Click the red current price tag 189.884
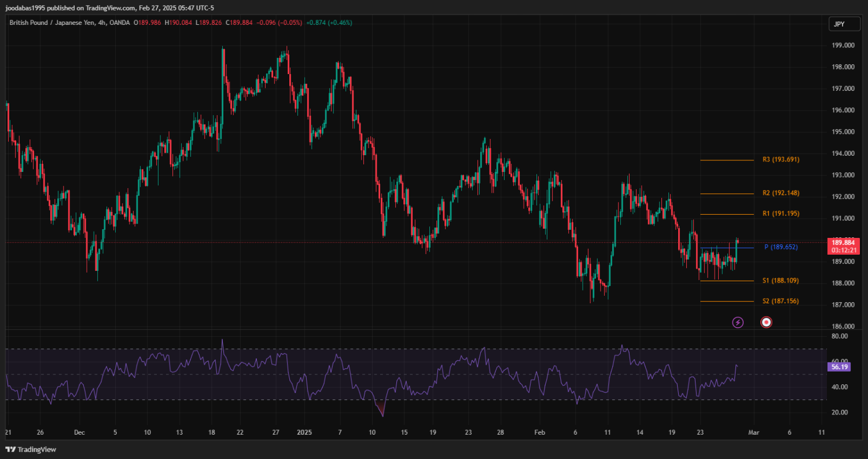 [x=843, y=243]
